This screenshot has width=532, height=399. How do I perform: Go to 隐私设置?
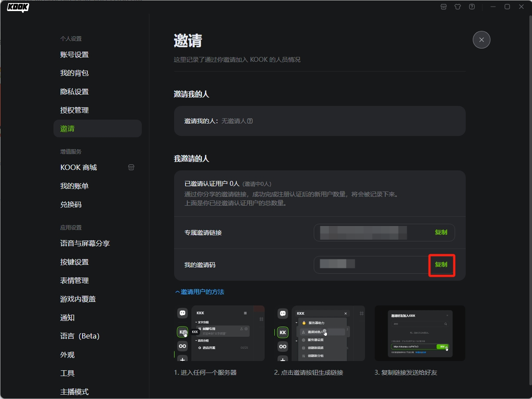pyautogui.click(x=98, y=92)
